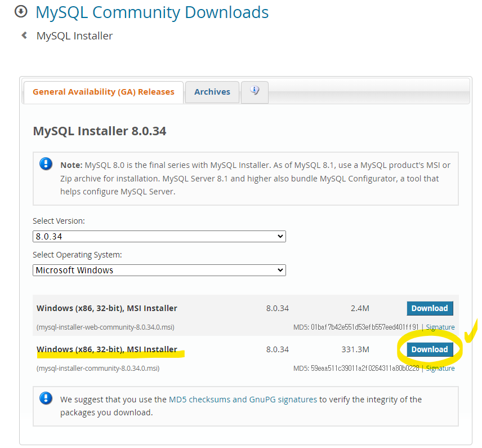Click the Select Version label

(59, 221)
